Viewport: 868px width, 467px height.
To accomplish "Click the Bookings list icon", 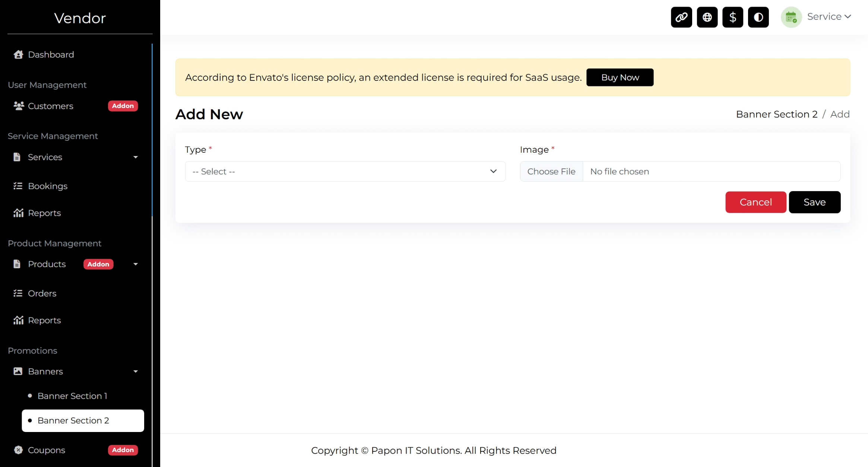I will pos(18,186).
